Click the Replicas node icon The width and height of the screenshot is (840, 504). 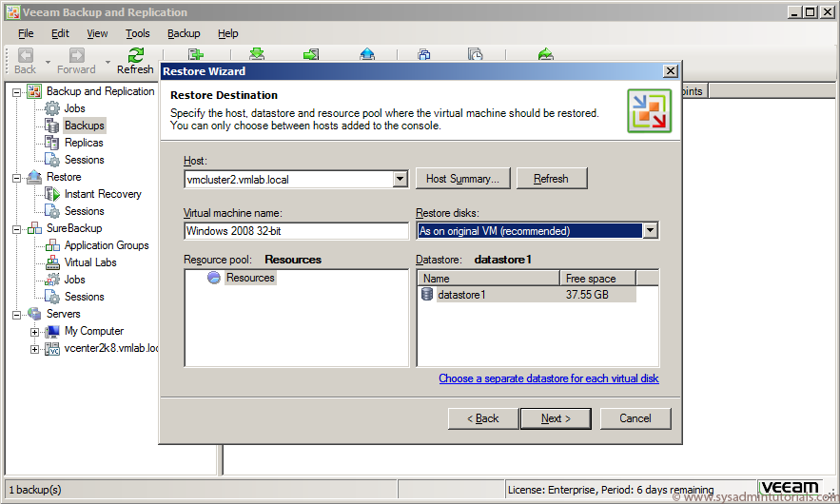tap(52, 143)
